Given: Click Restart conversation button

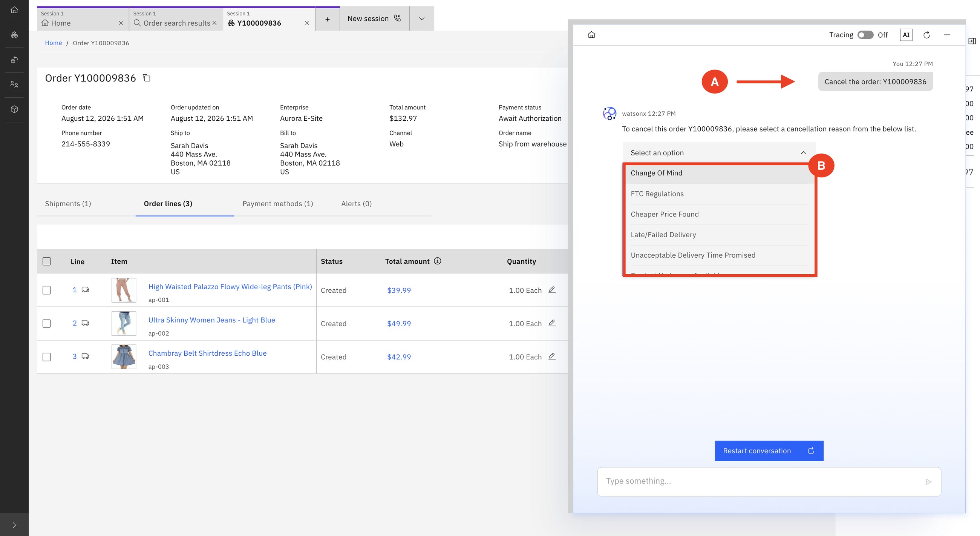Looking at the screenshot, I should point(769,451).
